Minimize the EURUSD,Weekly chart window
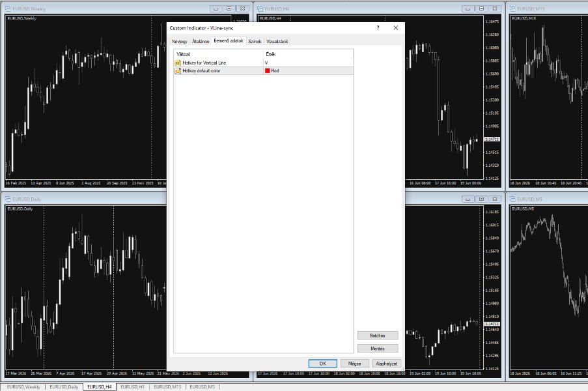The width and height of the screenshot is (588, 391). 216,8
